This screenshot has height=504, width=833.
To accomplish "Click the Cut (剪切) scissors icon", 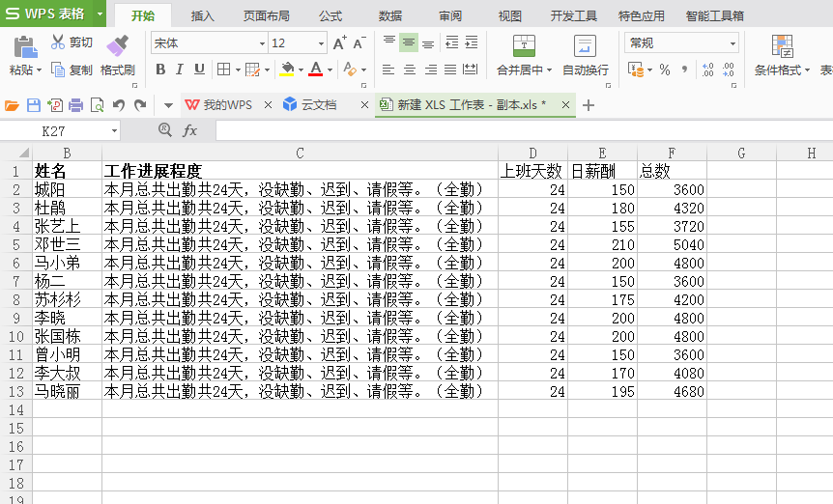I will (x=58, y=42).
